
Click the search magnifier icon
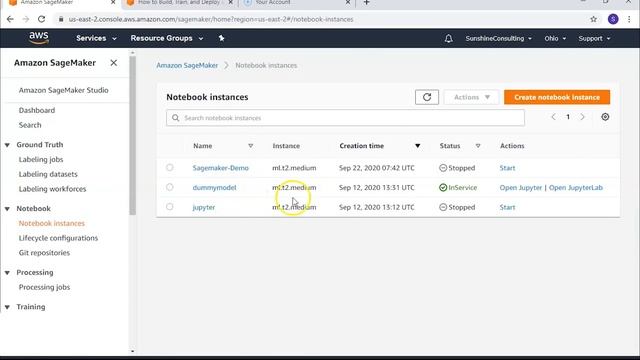pos(176,118)
